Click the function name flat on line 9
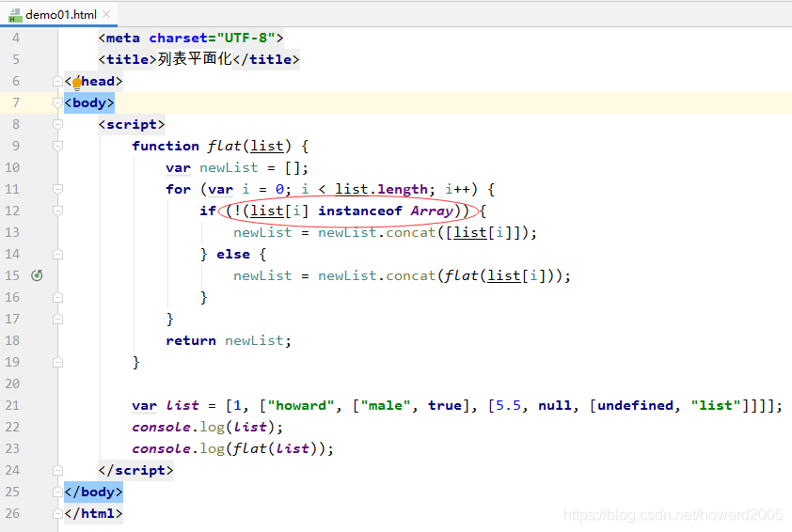This screenshot has width=792, height=532. 224,146
